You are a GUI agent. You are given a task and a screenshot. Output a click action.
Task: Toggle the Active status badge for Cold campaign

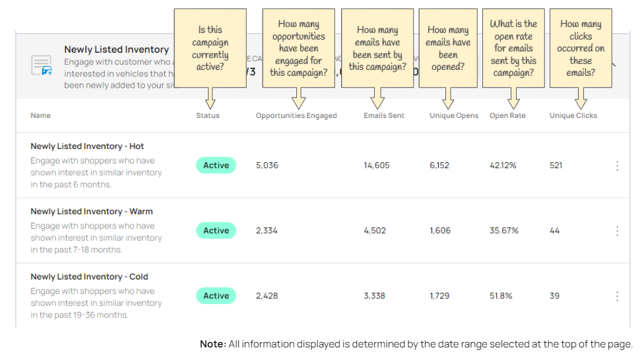click(x=216, y=296)
